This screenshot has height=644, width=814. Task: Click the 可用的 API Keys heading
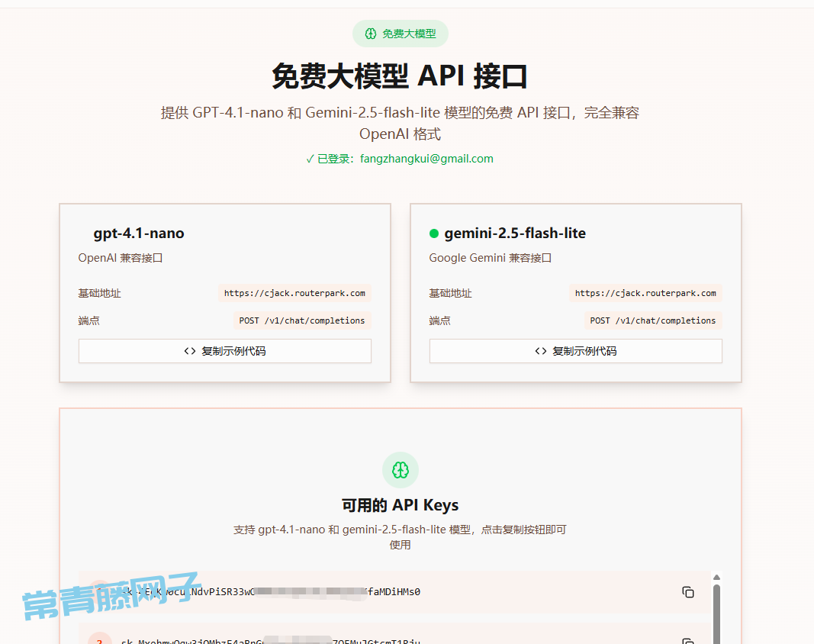pyautogui.click(x=400, y=505)
